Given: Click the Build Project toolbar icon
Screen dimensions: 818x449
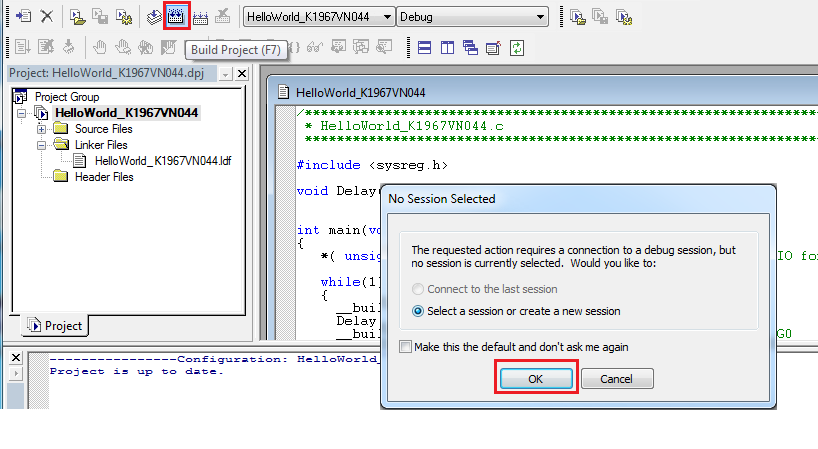Looking at the screenshot, I should coord(176,17).
